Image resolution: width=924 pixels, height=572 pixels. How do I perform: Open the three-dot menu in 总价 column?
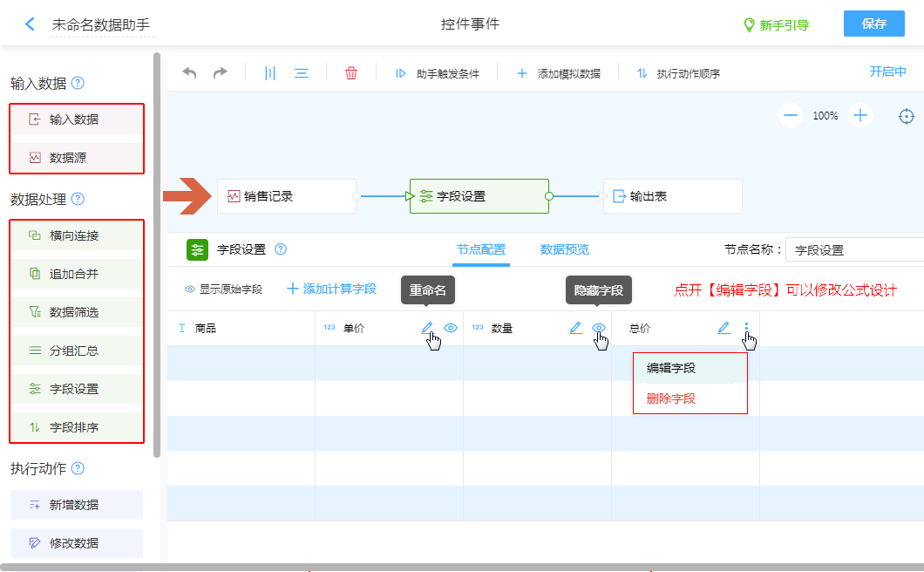(746, 328)
